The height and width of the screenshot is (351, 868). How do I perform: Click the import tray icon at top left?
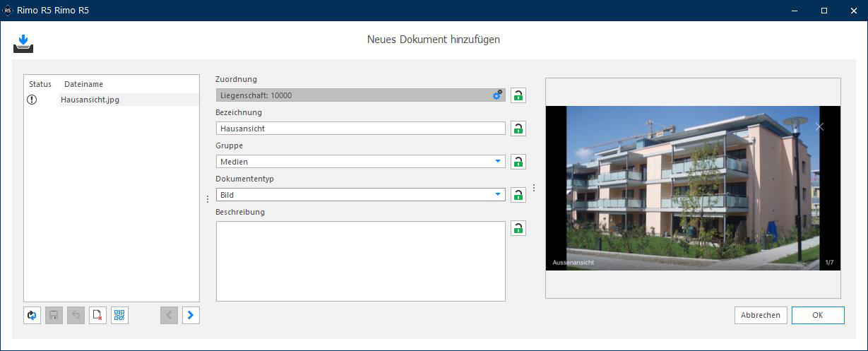[x=23, y=44]
